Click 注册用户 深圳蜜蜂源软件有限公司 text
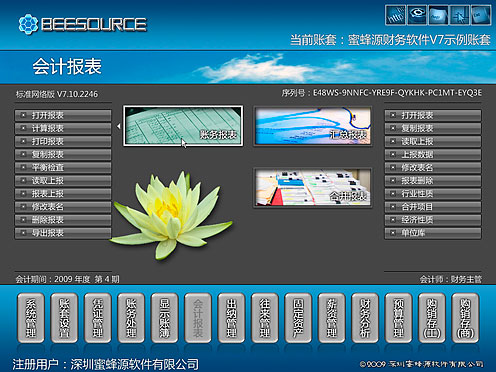Screen dimensions: 496x372 [x=106, y=364]
